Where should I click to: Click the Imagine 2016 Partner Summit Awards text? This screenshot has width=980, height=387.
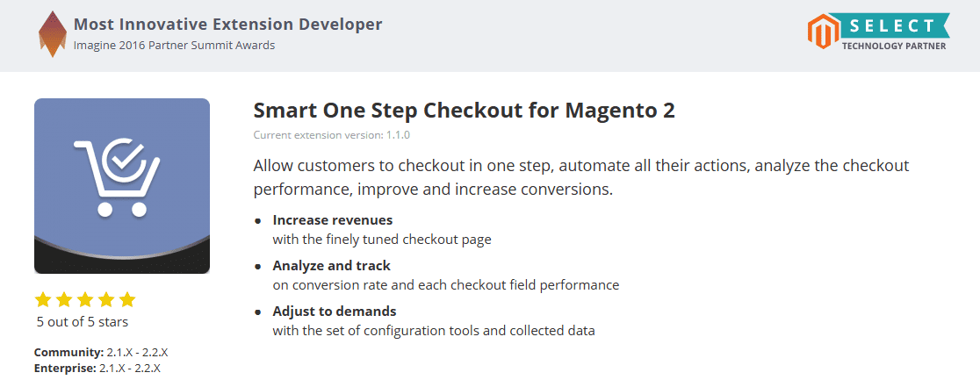pyautogui.click(x=174, y=45)
